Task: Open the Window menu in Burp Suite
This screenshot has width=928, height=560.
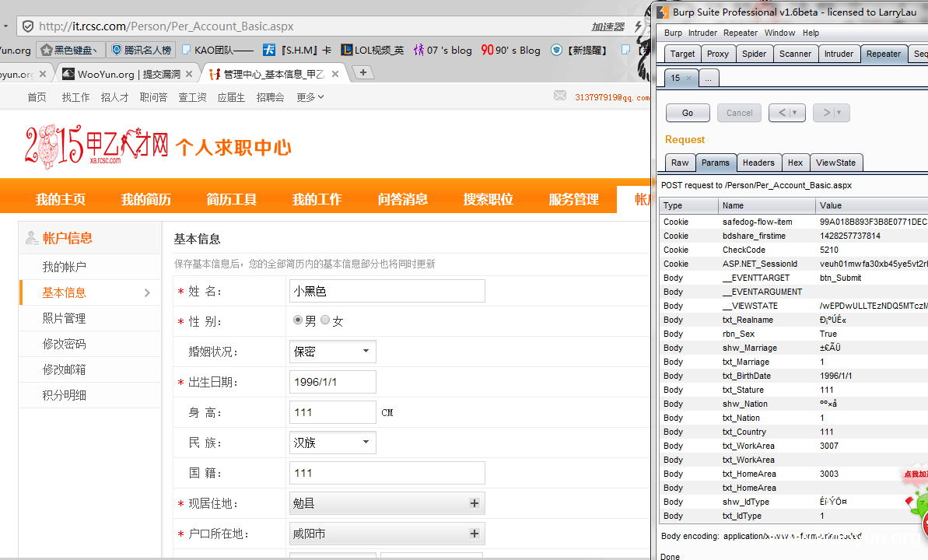Action: point(779,33)
